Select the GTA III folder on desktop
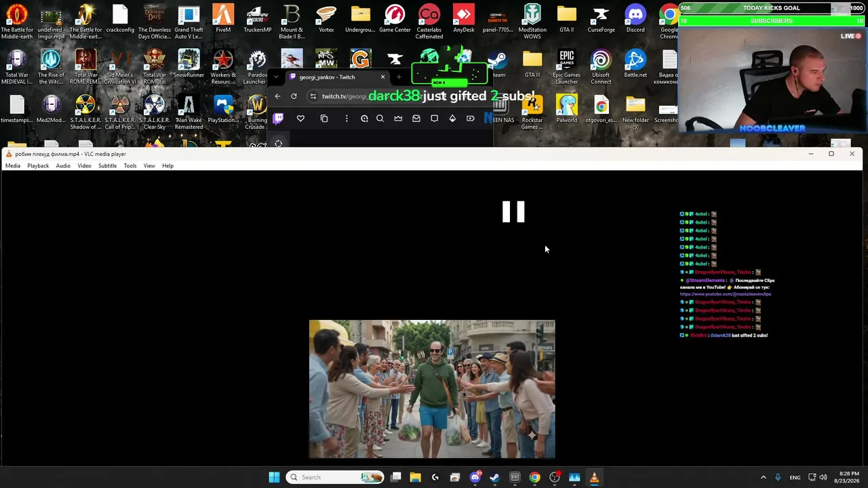 (532, 64)
